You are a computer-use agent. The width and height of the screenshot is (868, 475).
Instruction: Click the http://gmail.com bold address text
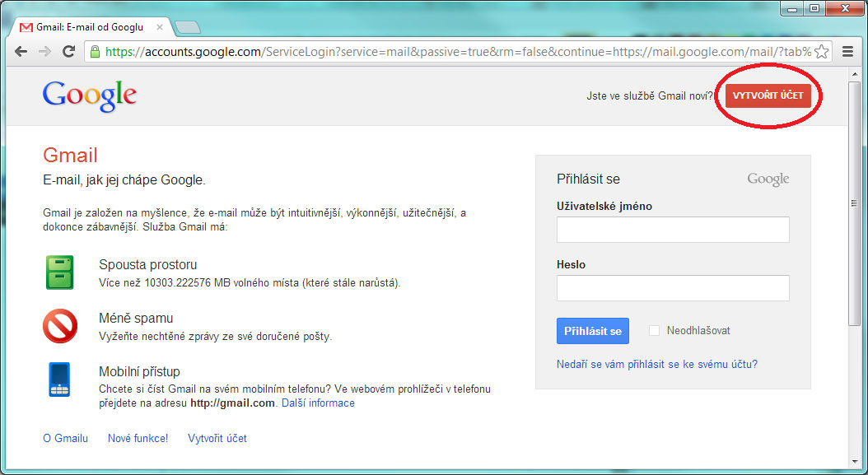click(232, 403)
